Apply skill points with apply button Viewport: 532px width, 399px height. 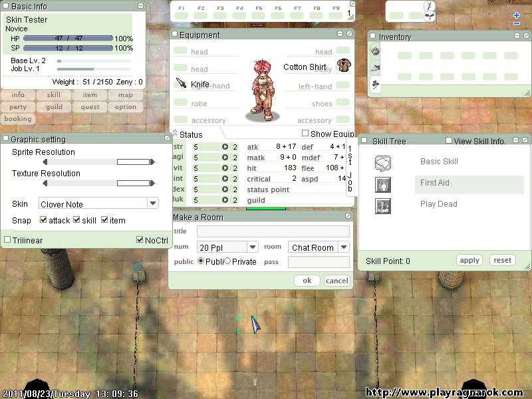click(469, 260)
